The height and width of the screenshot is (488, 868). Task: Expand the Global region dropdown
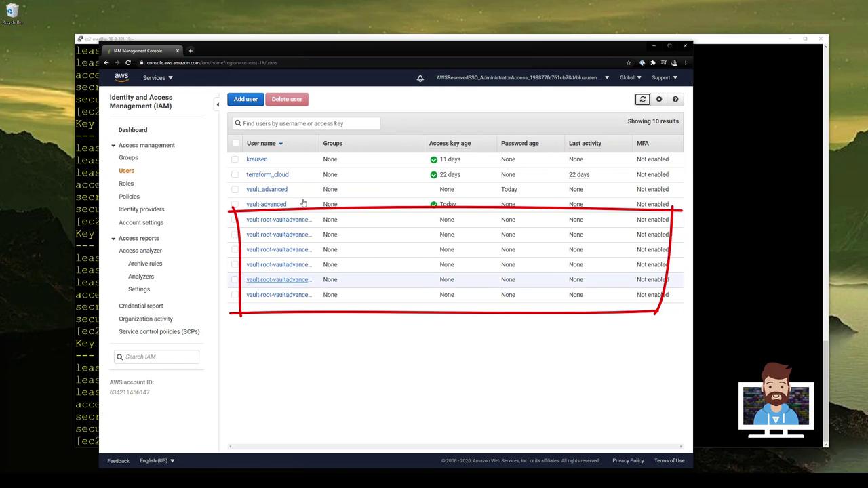click(630, 78)
